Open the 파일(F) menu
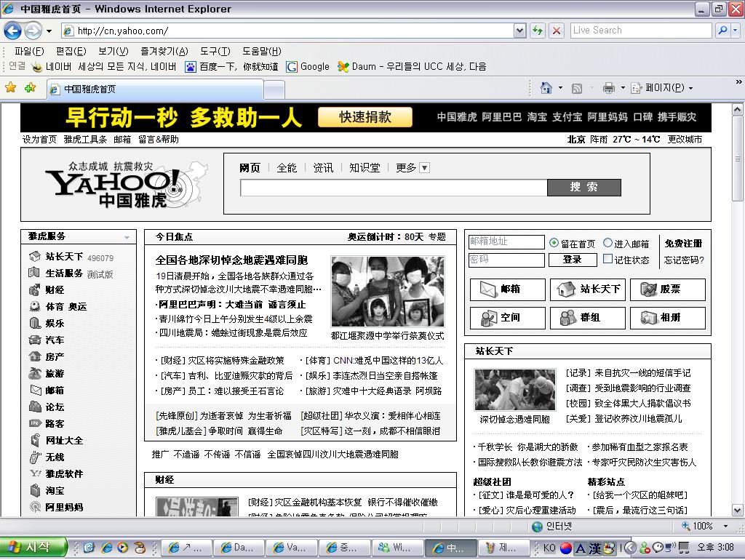 (x=29, y=51)
